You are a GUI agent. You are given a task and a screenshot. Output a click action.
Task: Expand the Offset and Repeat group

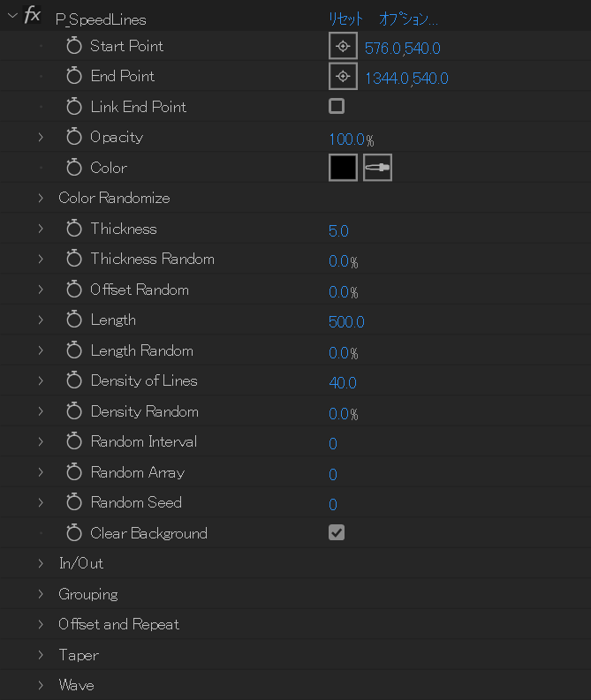point(41,624)
